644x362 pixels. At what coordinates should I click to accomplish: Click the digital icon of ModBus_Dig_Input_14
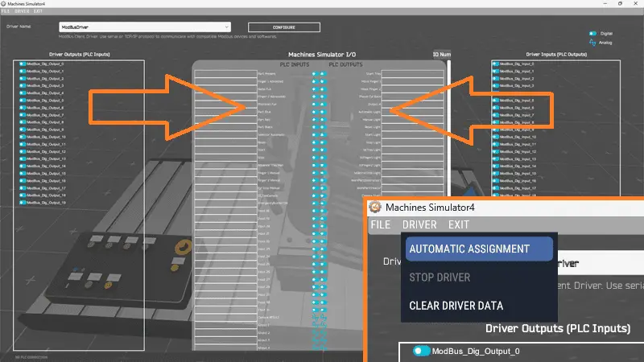tap(496, 166)
